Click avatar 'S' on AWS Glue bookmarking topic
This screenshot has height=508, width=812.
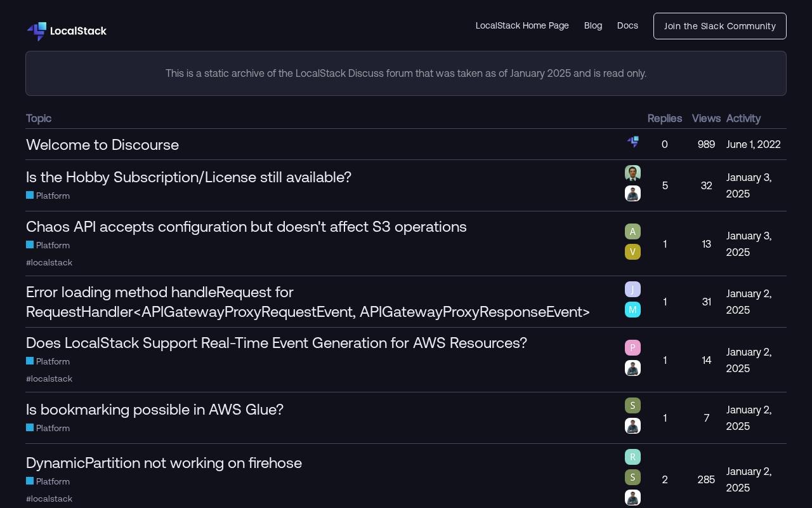point(632,406)
